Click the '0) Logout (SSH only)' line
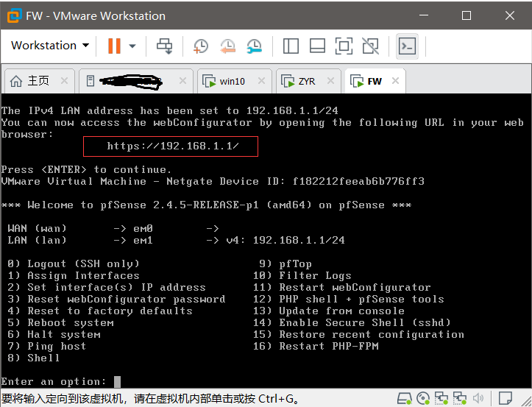532x407 pixels. point(74,263)
